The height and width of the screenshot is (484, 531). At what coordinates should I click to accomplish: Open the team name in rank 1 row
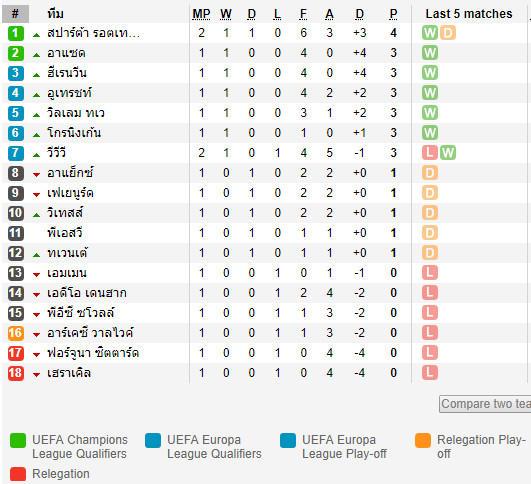coord(93,33)
